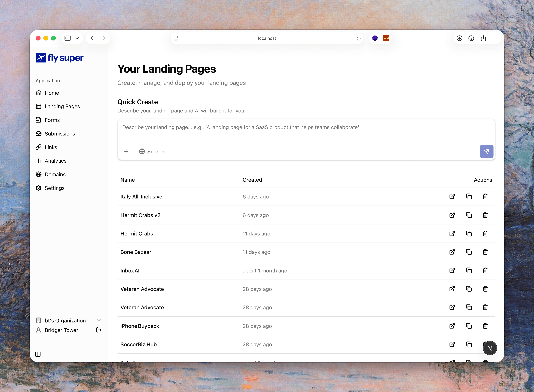Screen dimensions: 534x392
Task: Open the Forms section
Action: click(52, 120)
